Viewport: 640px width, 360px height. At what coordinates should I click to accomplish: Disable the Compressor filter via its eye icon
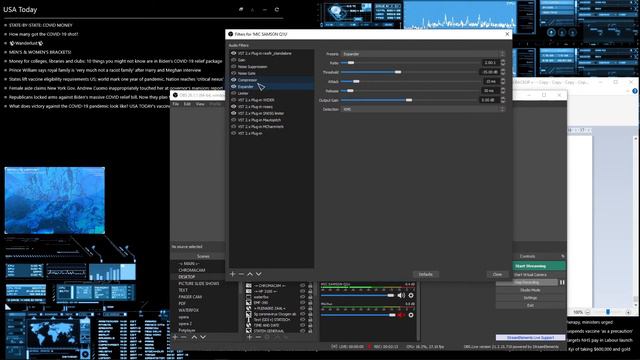[x=233, y=80]
